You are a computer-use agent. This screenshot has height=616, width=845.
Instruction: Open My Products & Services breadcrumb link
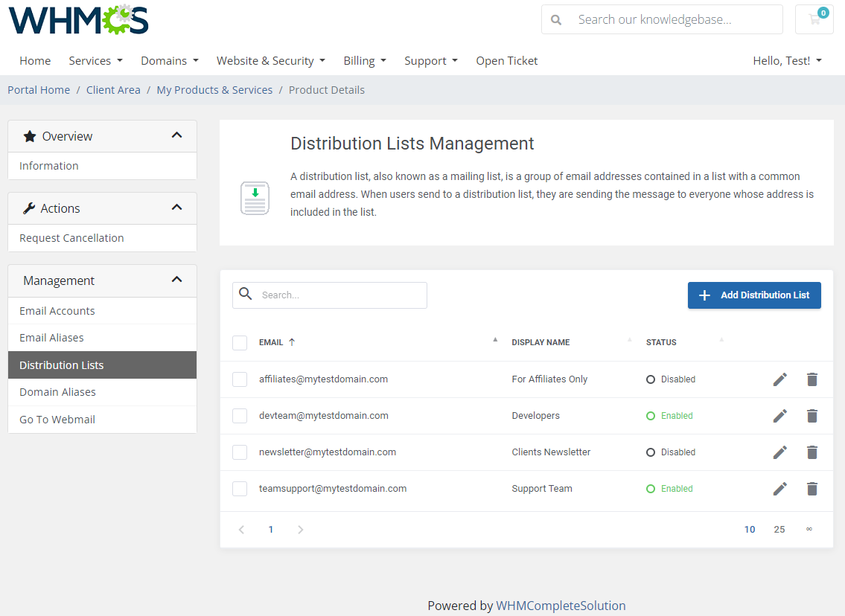tap(214, 90)
